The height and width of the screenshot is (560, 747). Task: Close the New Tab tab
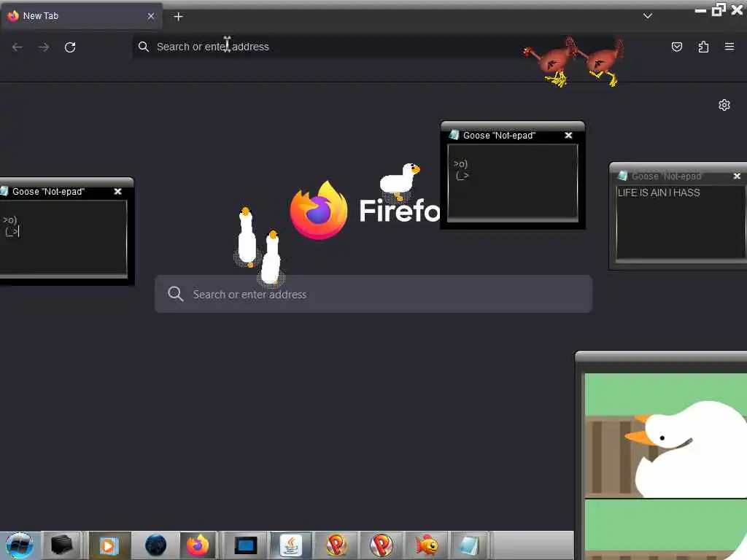(x=151, y=16)
